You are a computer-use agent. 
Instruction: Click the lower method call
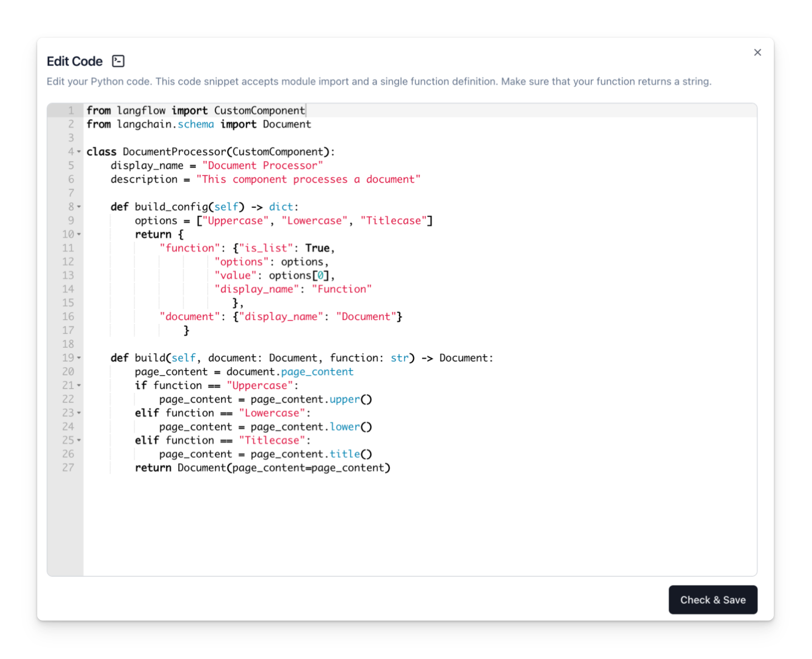point(345,427)
